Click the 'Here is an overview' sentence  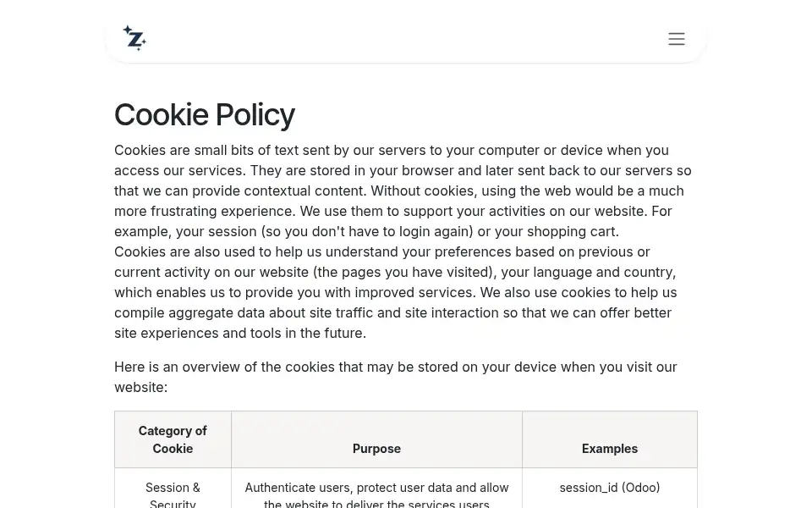tap(396, 377)
